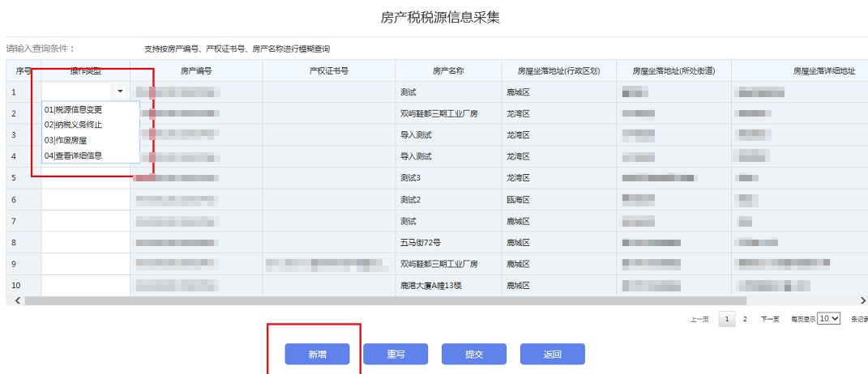Select '01|税源信息变更' from dropdown list

pyautogui.click(x=74, y=109)
